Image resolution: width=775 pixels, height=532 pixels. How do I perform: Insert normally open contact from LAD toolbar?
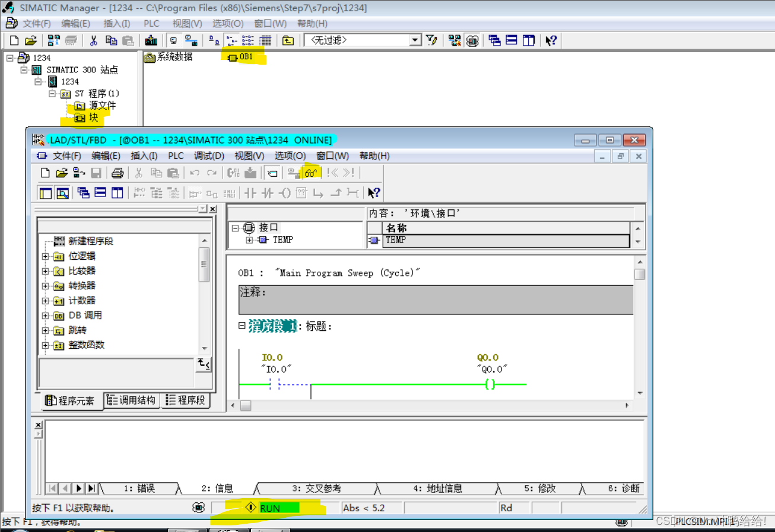(250, 192)
